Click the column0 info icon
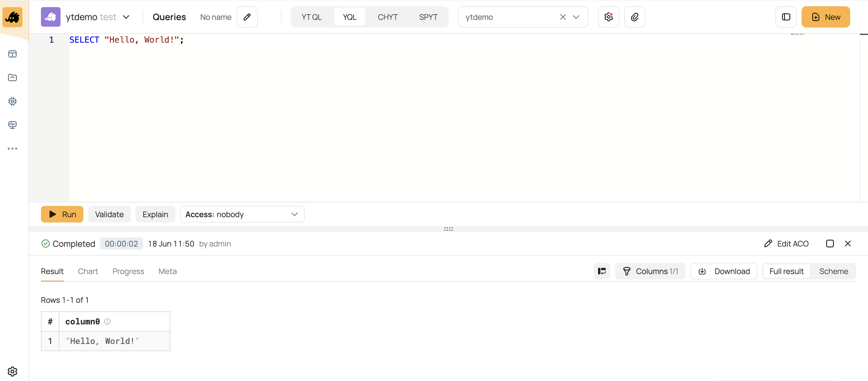This screenshot has height=381, width=868. pyautogui.click(x=107, y=321)
